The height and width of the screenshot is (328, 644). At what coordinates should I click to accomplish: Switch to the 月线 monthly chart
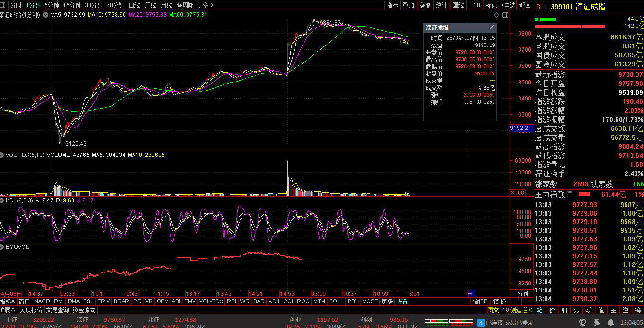tap(167, 5)
